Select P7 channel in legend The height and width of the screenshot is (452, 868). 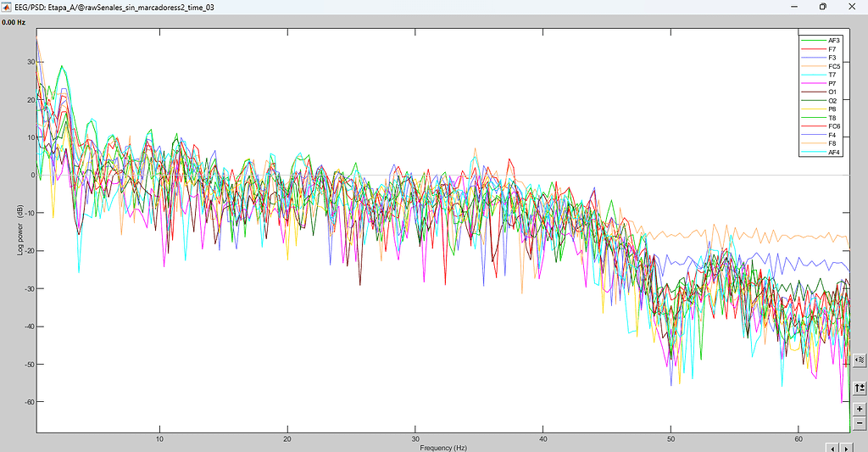832,84
